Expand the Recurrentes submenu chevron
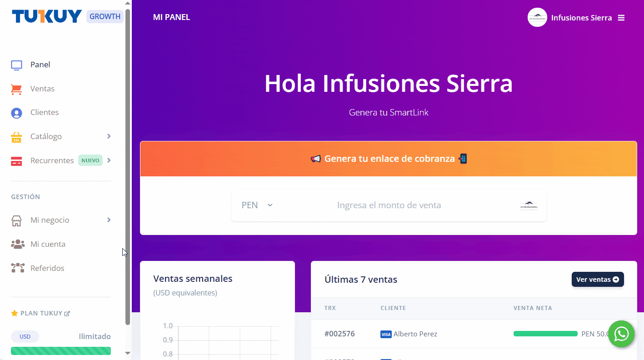This screenshot has width=644, height=360. click(109, 160)
